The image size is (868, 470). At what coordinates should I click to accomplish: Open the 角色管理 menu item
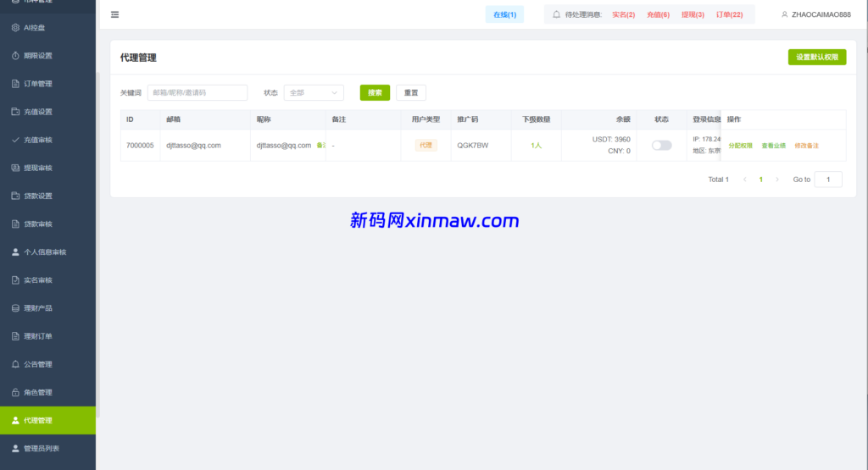point(47,393)
